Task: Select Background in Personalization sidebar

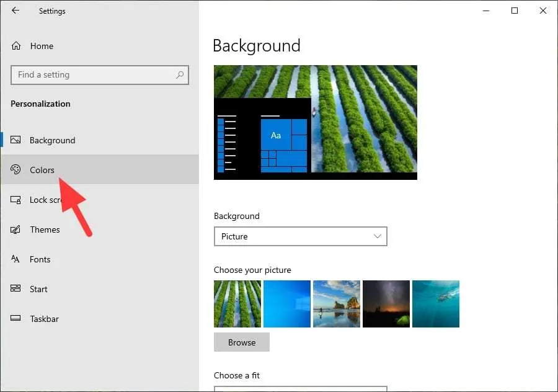Action: click(x=100, y=140)
